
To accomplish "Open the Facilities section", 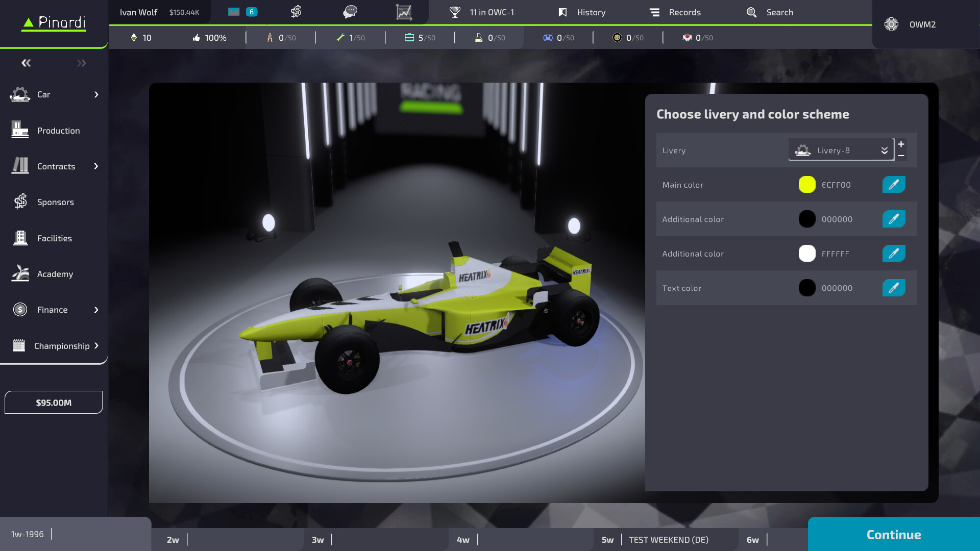I will (x=54, y=238).
